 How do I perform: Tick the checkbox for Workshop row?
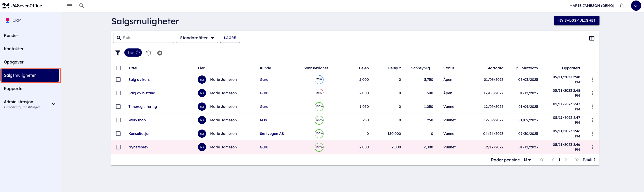pos(118,120)
